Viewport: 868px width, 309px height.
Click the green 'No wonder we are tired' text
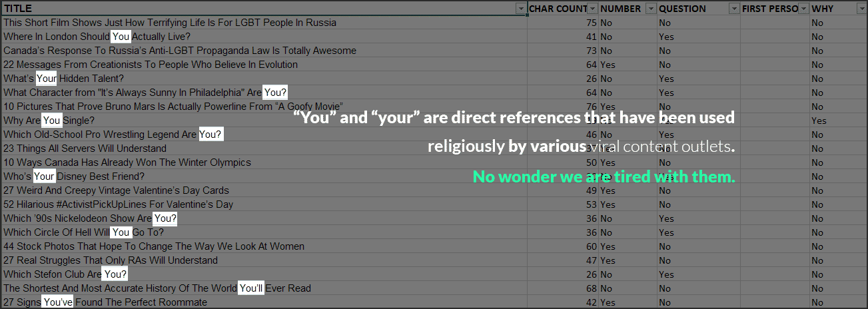[604, 177]
